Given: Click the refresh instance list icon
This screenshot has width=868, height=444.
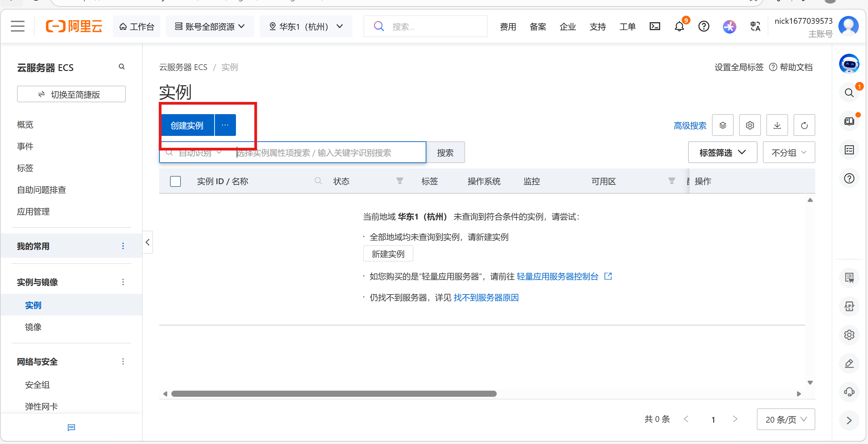Looking at the screenshot, I should (804, 125).
